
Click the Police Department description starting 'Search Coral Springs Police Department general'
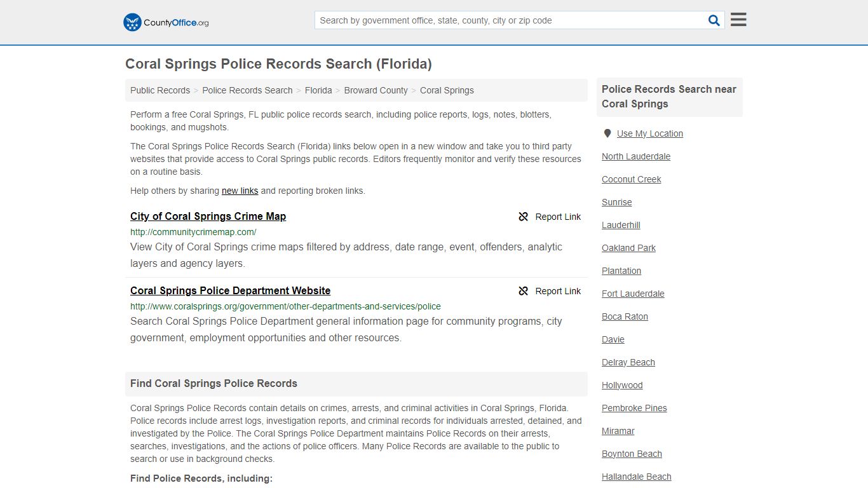click(x=346, y=329)
